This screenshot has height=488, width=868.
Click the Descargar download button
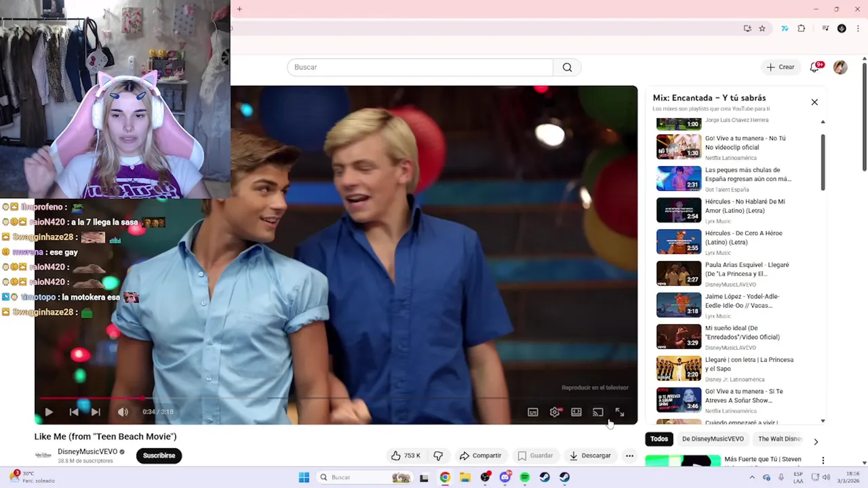[590, 455]
